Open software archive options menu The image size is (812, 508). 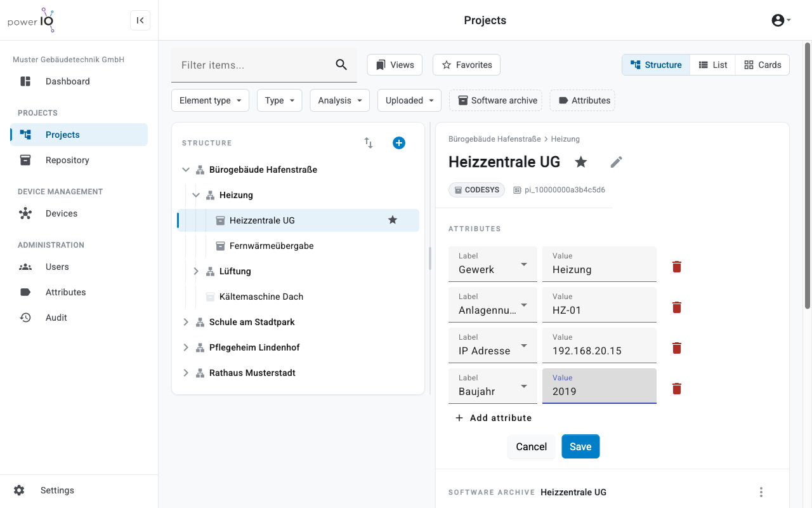point(761,492)
